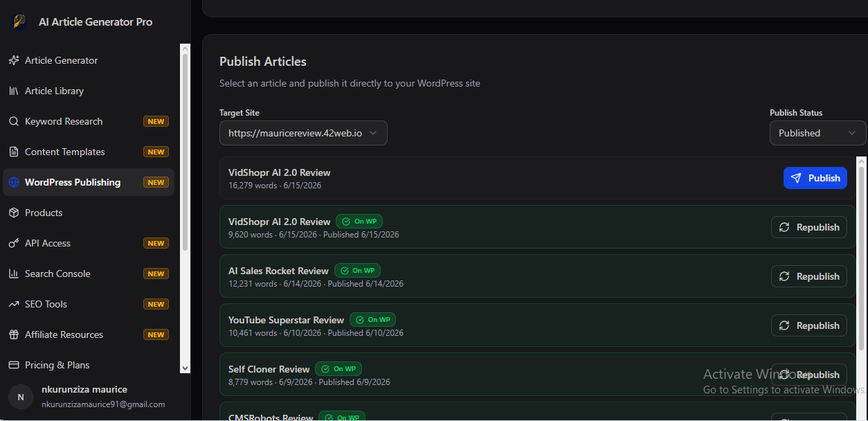Open the Article Generator menu item
This screenshot has height=421, width=868.
pyautogui.click(x=89, y=60)
